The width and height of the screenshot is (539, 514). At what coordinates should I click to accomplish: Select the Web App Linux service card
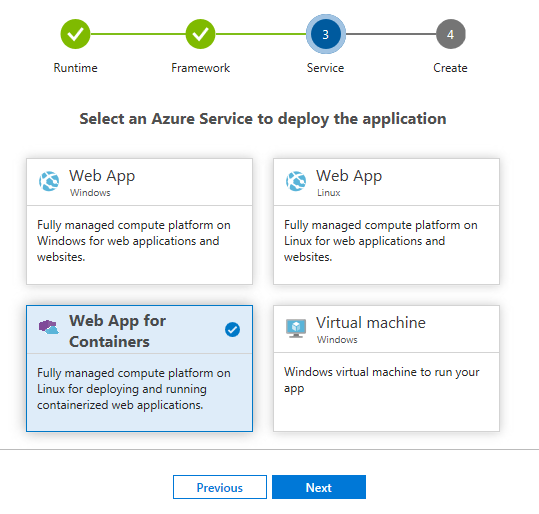click(x=386, y=221)
